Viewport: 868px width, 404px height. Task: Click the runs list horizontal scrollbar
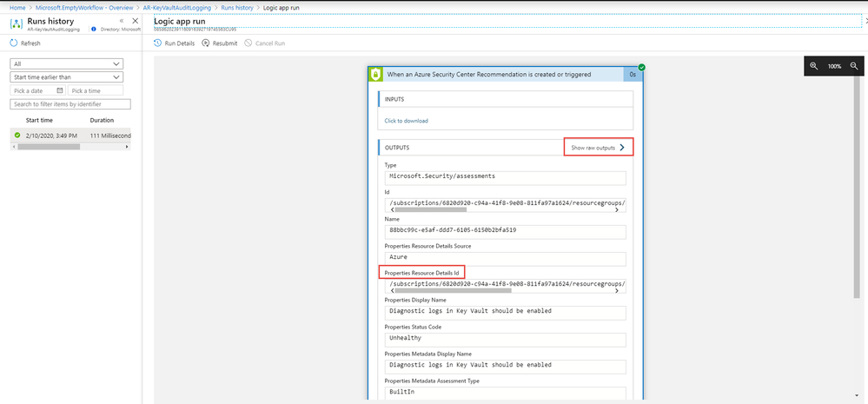point(49,147)
